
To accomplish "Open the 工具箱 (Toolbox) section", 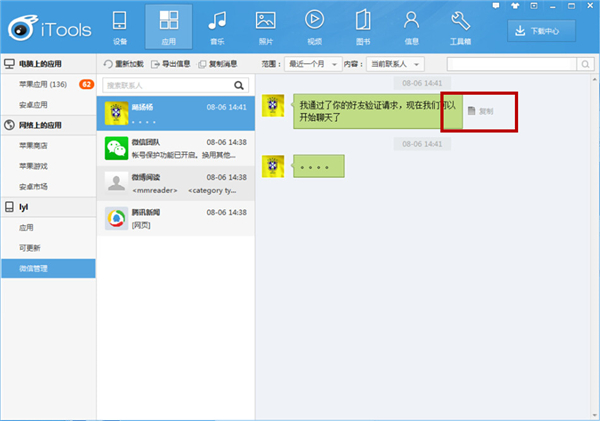I will (460, 28).
